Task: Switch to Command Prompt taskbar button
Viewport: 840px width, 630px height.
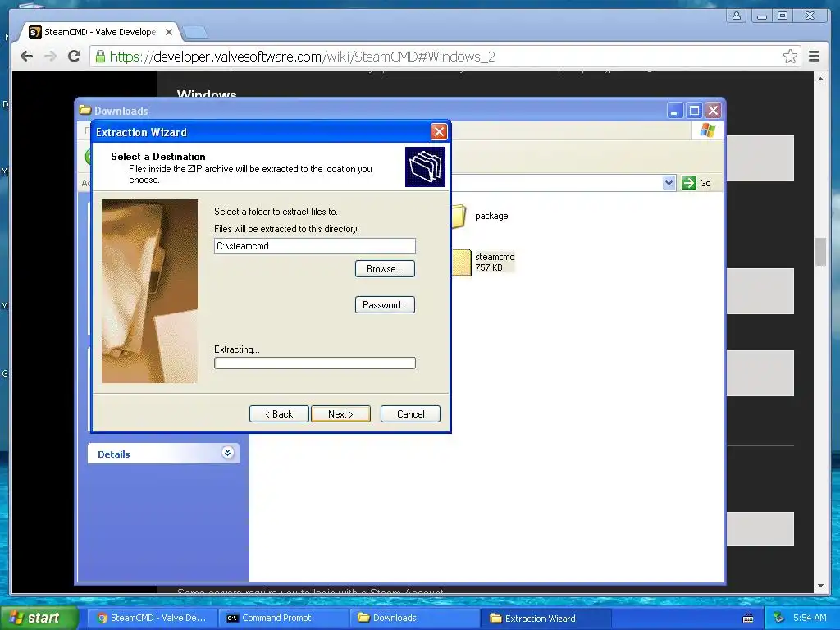Action: click(284, 618)
